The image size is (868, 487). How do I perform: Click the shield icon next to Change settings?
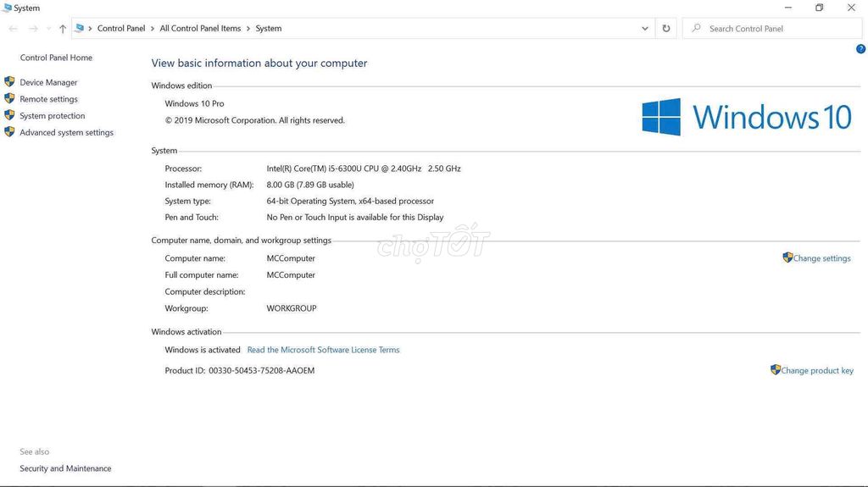pyautogui.click(x=787, y=257)
